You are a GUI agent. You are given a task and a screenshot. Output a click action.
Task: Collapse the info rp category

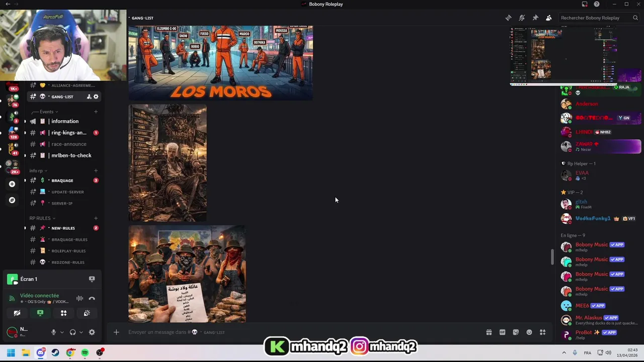38,170
